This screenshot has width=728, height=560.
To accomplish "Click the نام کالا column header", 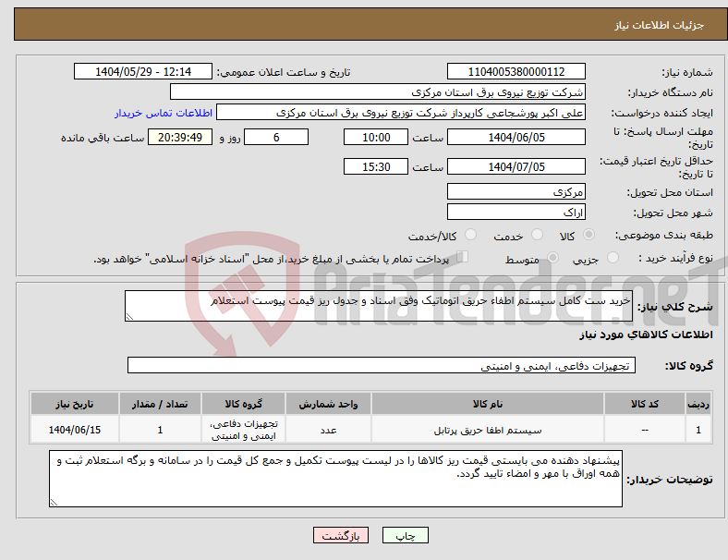I will pyautogui.click(x=488, y=404).
